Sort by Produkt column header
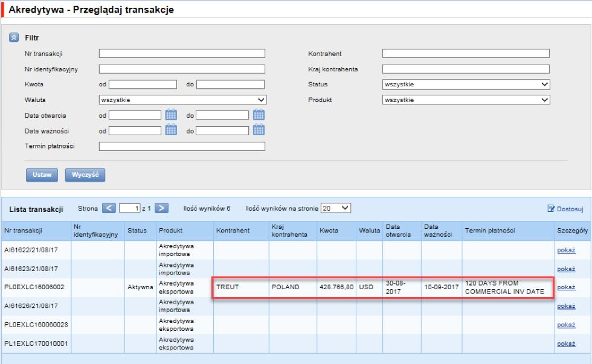 pyautogui.click(x=170, y=231)
